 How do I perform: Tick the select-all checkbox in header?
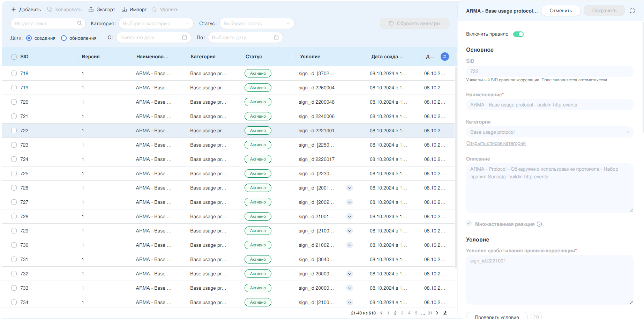[14, 57]
